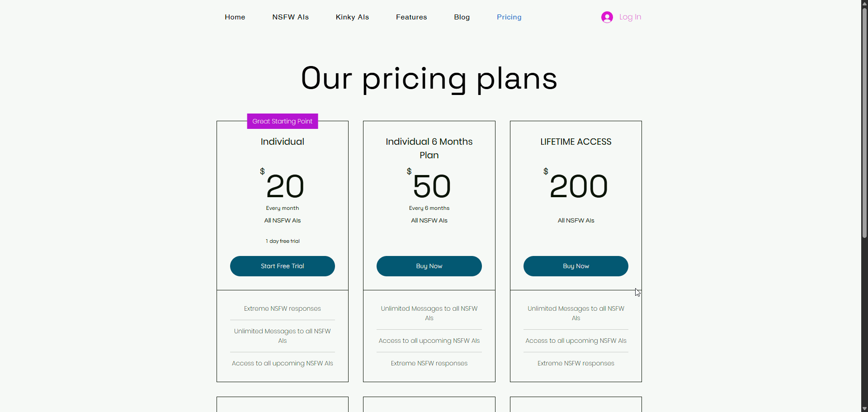Click the scroll down arrow

pyautogui.click(x=864, y=408)
